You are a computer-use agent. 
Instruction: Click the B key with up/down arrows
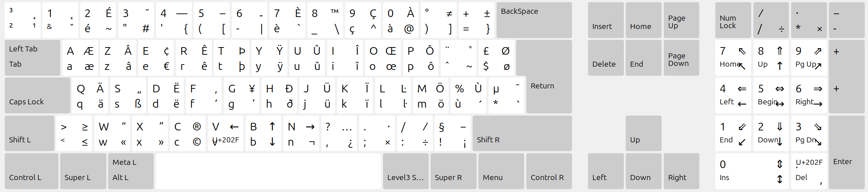coord(263,133)
